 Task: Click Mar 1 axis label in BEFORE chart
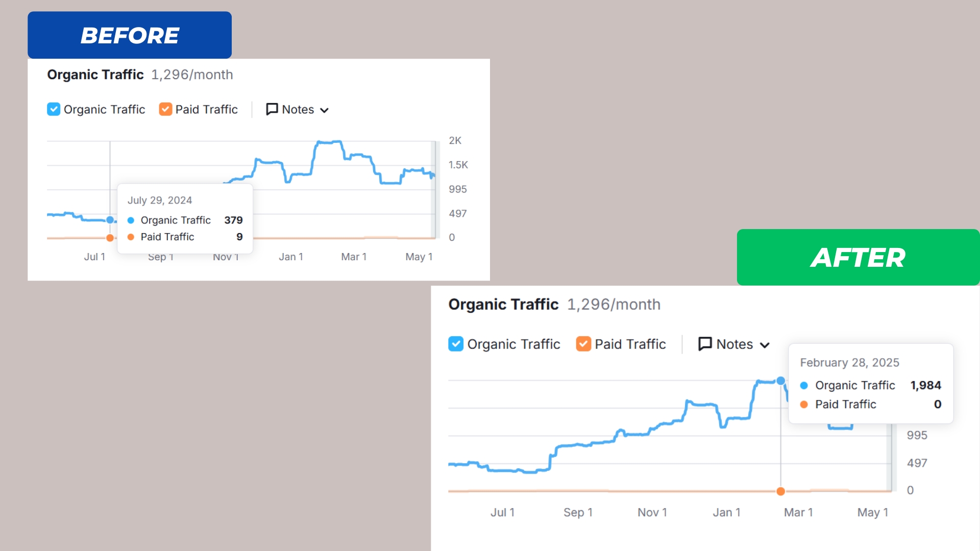pos(354,257)
